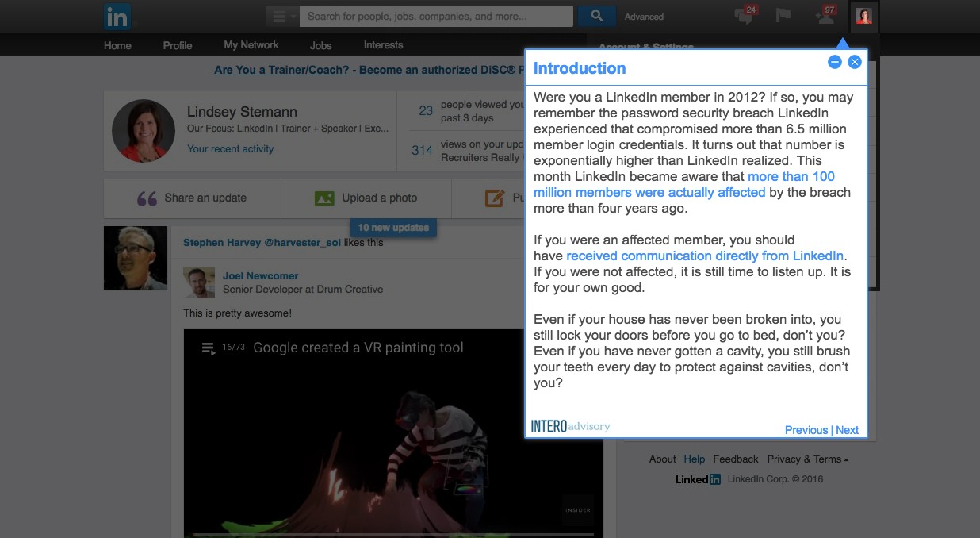Click the LinkedIn logo icon
The height and width of the screenshot is (538, 980).
(x=117, y=17)
